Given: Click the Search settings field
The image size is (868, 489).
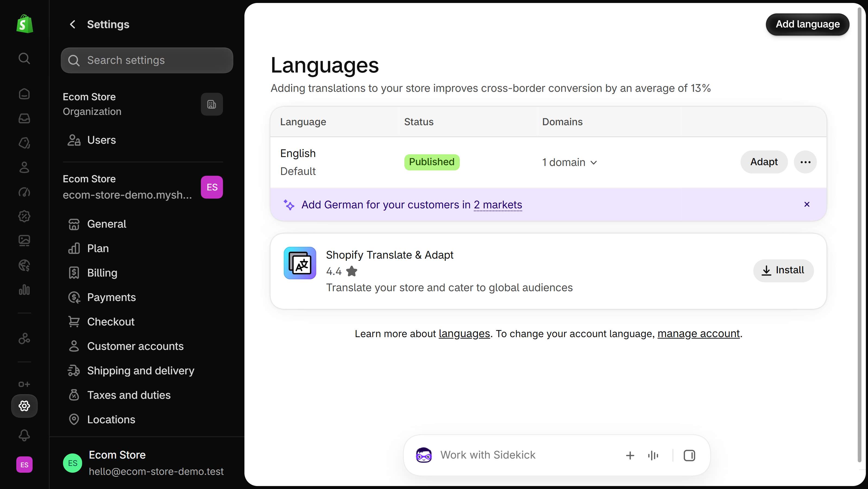Looking at the screenshot, I should click(147, 60).
